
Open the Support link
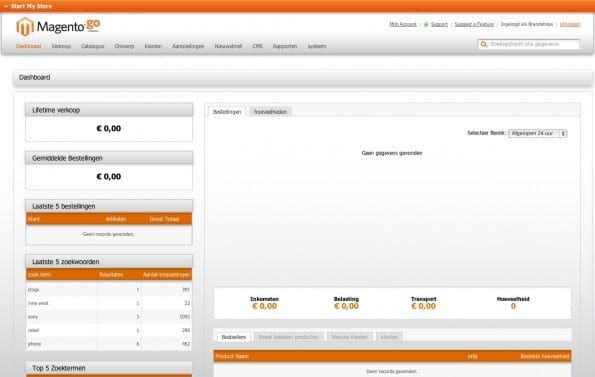(x=439, y=24)
